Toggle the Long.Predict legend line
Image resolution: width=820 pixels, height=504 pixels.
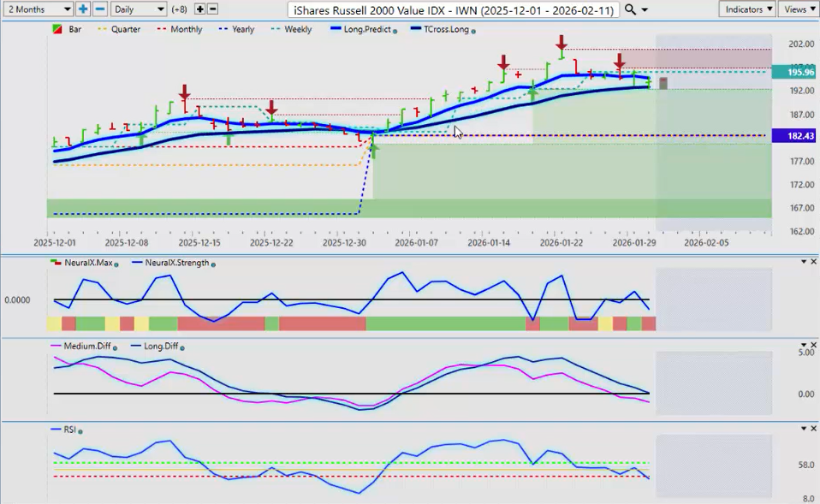[367, 29]
